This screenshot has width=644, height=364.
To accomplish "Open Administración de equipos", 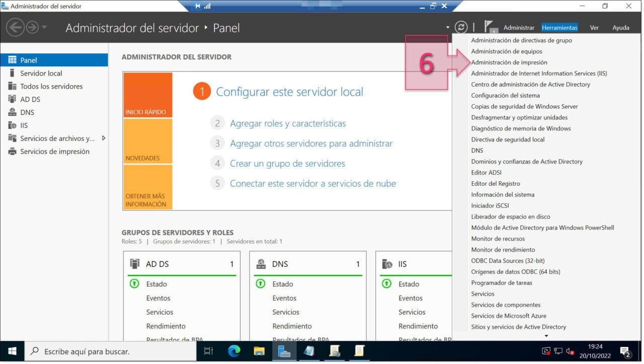I will [507, 51].
